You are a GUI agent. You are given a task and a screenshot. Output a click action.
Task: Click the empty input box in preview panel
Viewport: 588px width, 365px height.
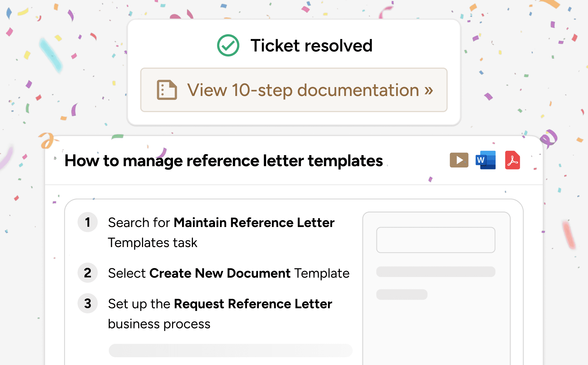coord(435,240)
